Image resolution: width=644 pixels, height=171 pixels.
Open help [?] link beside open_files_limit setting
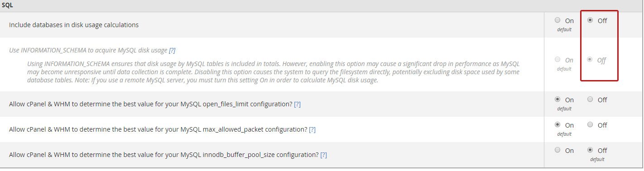click(x=298, y=104)
